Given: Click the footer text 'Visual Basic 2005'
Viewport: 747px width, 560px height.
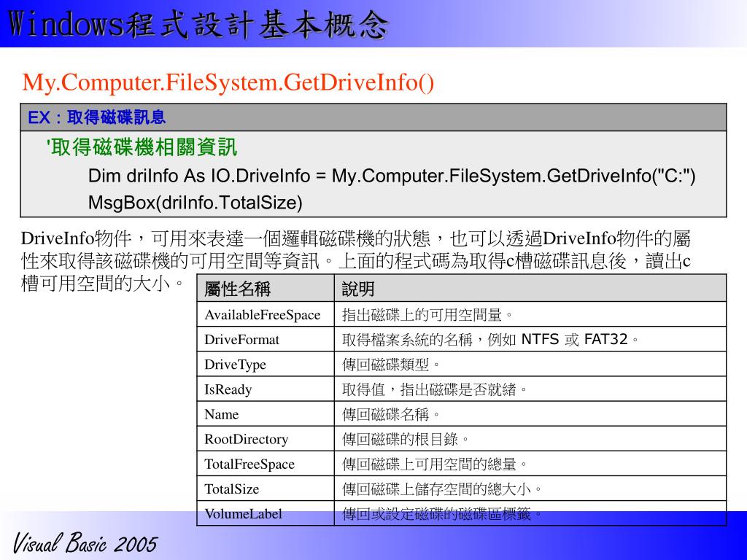Looking at the screenshot, I should click(85, 543).
